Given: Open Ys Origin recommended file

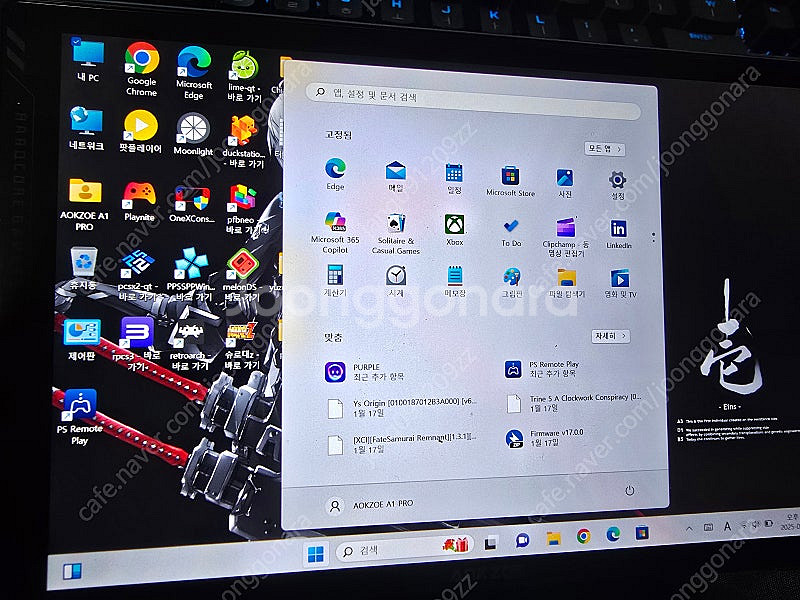Looking at the screenshot, I should tap(401, 408).
